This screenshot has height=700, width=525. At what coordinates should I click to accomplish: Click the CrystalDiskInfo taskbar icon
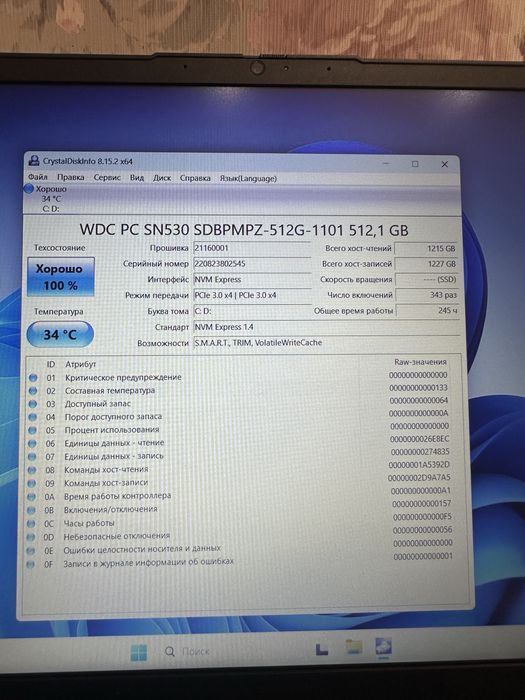[x=383, y=647]
